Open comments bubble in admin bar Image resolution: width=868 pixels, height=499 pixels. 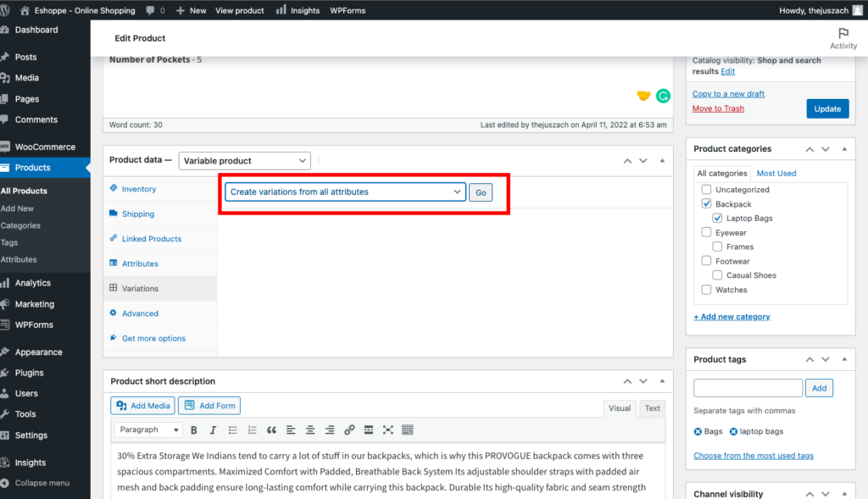pyautogui.click(x=151, y=10)
